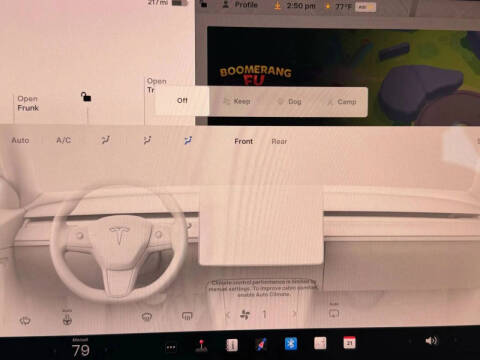Tap the download update icon beside the clock
This screenshot has width=480, height=360.
pos(277,5)
